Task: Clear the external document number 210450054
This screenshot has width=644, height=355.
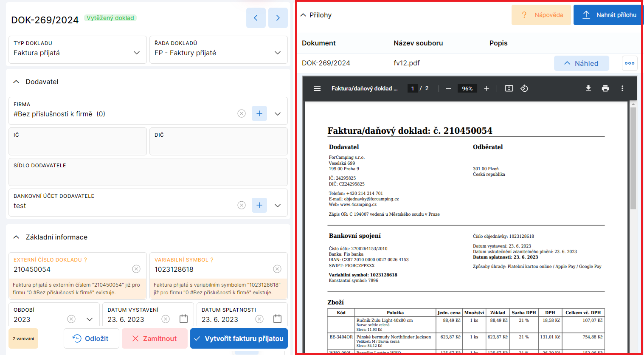Action: click(136, 269)
